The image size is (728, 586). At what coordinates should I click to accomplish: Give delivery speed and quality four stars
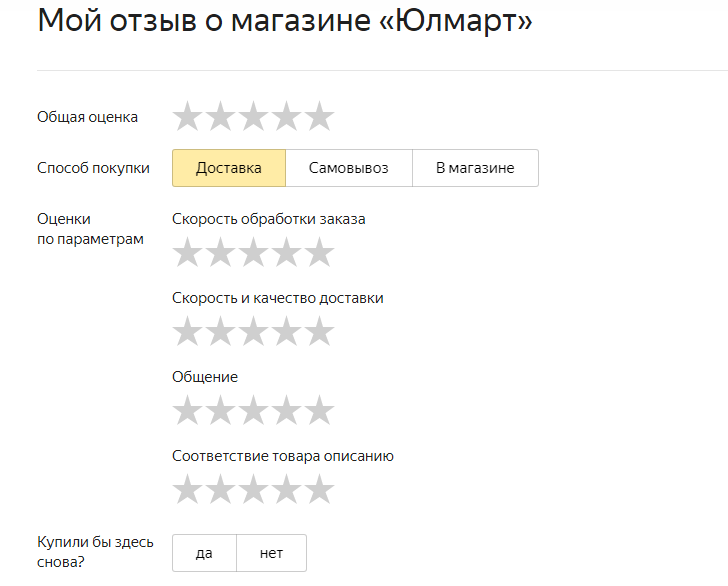(x=286, y=331)
